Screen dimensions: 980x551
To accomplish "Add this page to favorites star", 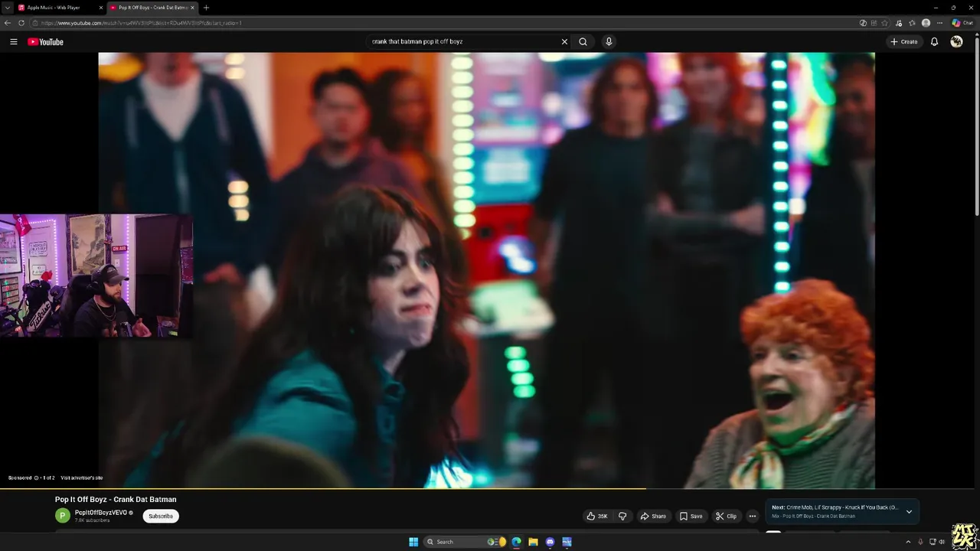I will (x=885, y=23).
